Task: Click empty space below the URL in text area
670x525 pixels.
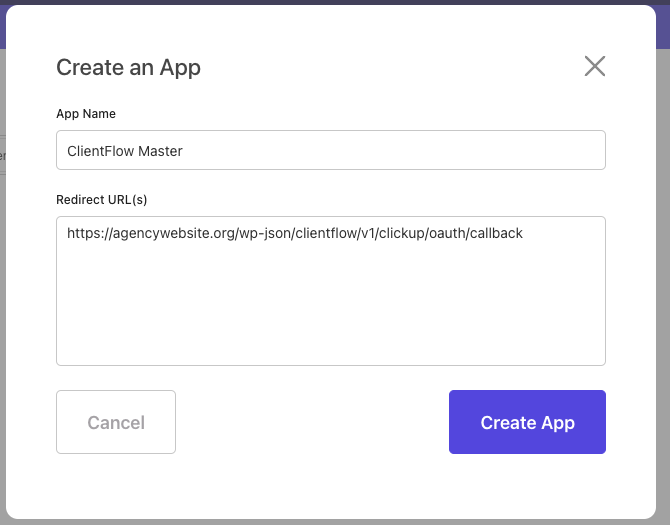Action: coord(331,308)
